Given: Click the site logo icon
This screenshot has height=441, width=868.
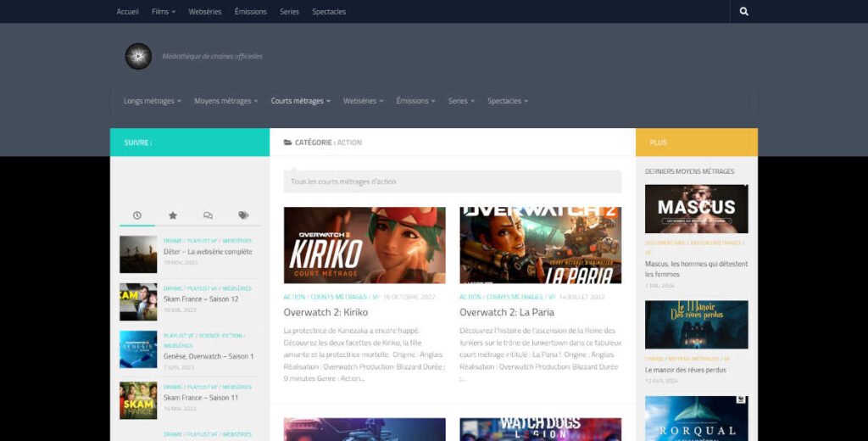Looking at the screenshot, I should coord(138,56).
